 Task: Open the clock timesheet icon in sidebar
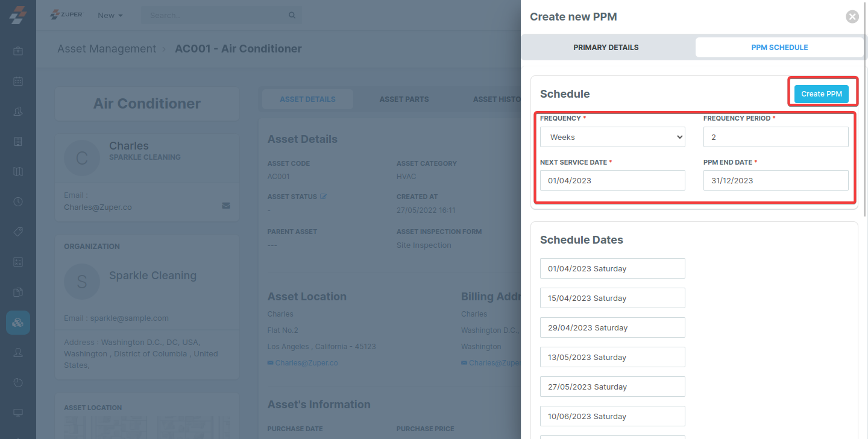[x=18, y=202]
